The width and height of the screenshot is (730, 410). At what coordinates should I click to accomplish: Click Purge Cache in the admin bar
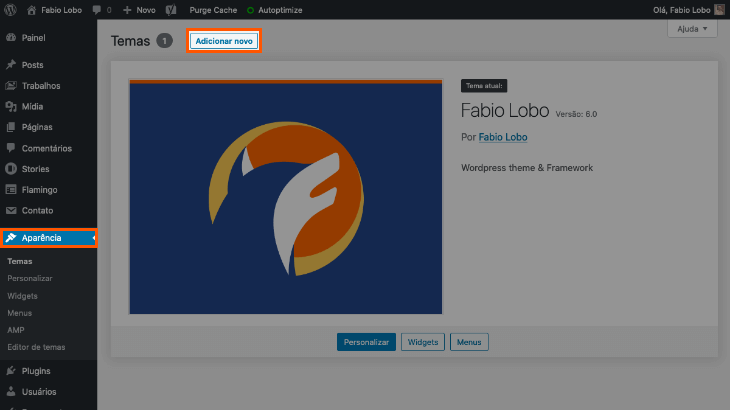[213, 9]
